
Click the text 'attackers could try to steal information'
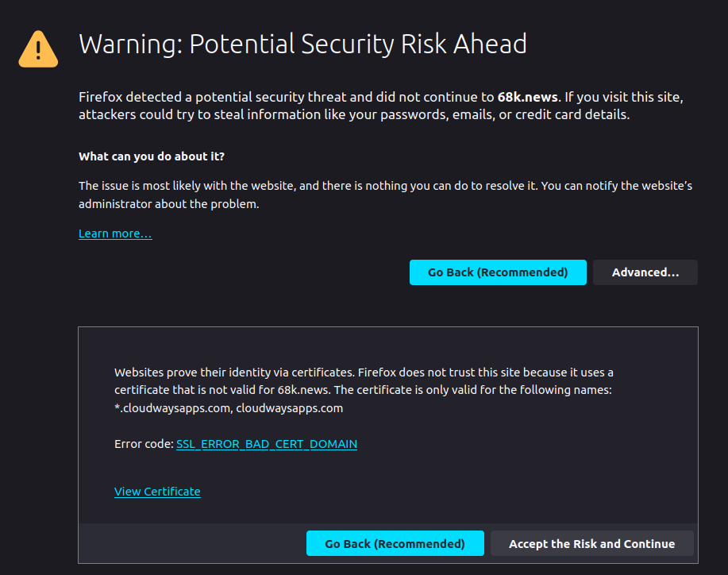[199, 114]
